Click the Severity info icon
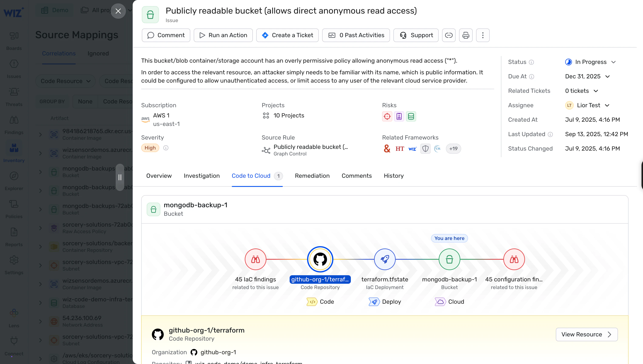This screenshot has width=643, height=364. tap(166, 148)
